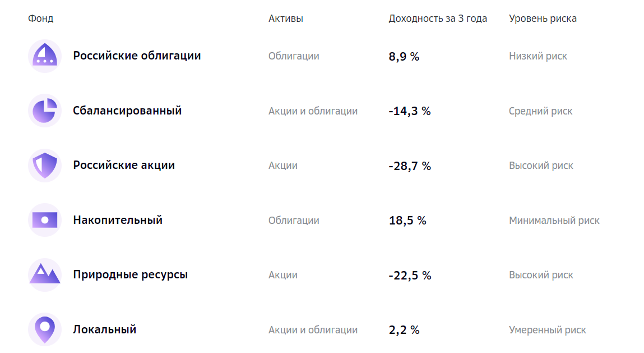
Task: Click the Природные ресурсы mountain icon
Action: 45,275
